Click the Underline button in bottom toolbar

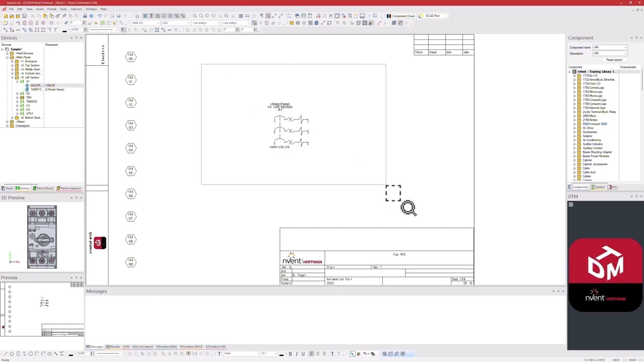point(303,353)
